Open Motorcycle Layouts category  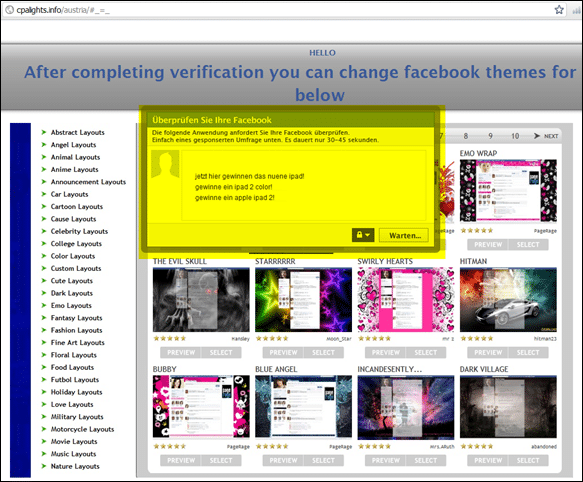coord(82,429)
